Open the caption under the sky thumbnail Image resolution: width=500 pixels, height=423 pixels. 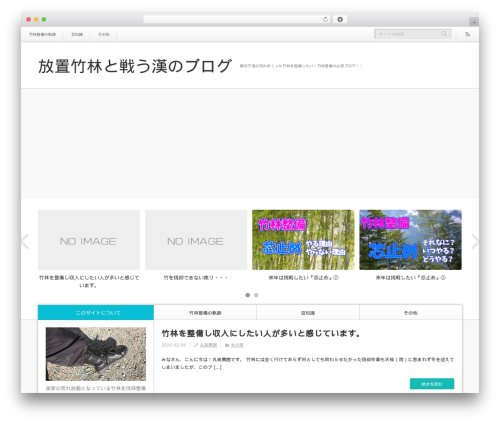tap(411, 277)
